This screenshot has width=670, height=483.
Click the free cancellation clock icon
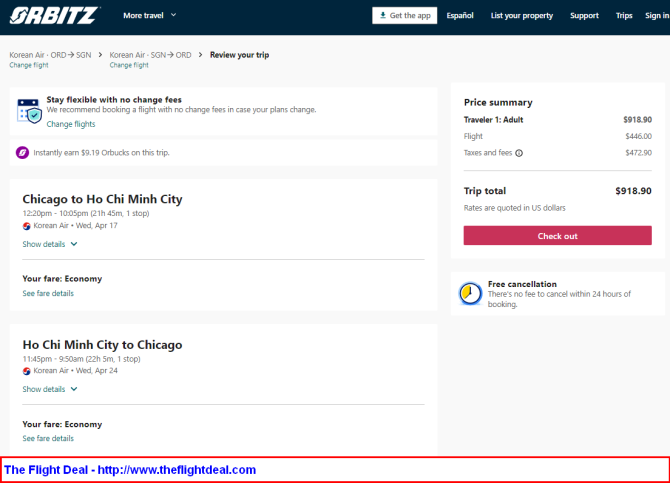469,293
